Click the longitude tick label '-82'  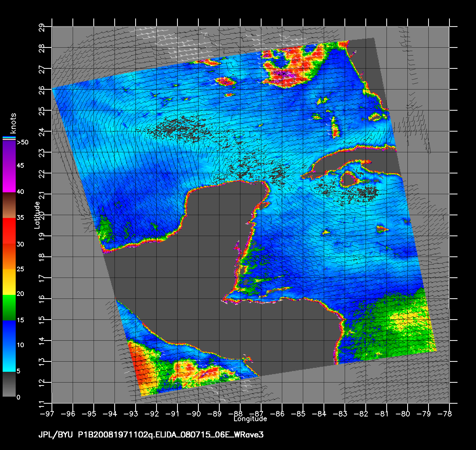pos(361,414)
